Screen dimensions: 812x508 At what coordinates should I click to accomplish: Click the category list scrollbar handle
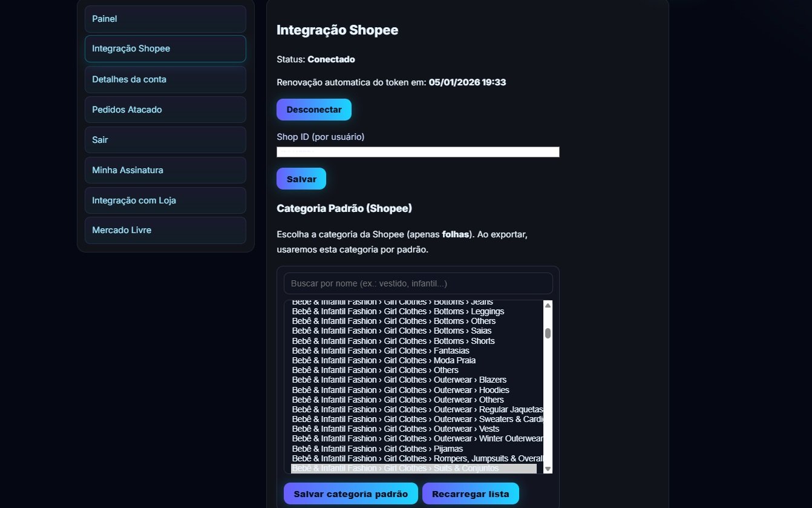click(x=548, y=333)
